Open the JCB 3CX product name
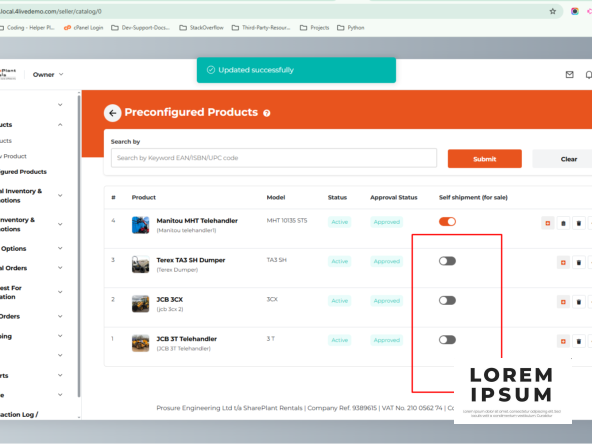The width and height of the screenshot is (592, 444). 170,299
